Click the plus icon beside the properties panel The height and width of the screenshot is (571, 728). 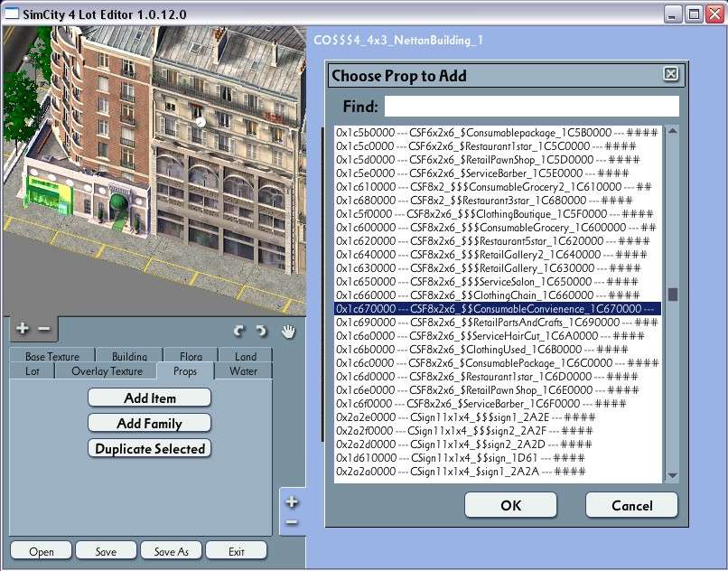click(x=292, y=502)
